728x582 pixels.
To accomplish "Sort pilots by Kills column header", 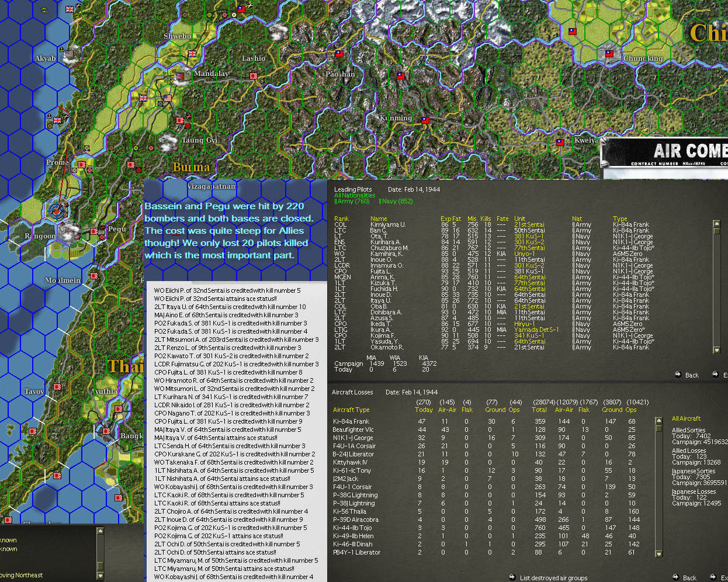I will pyautogui.click(x=486, y=219).
